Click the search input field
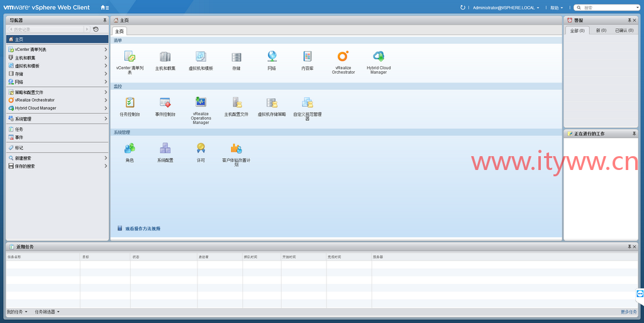644x323 pixels. click(608, 8)
